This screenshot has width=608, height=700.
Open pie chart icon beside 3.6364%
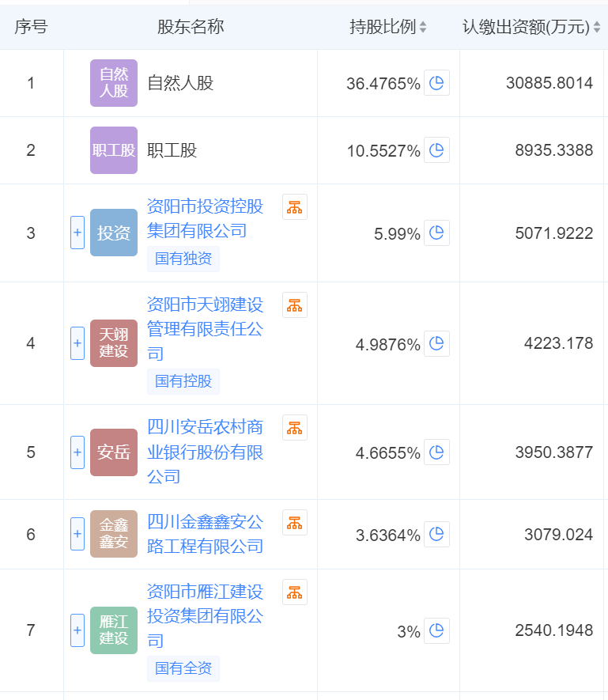click(x=436, y=535)
